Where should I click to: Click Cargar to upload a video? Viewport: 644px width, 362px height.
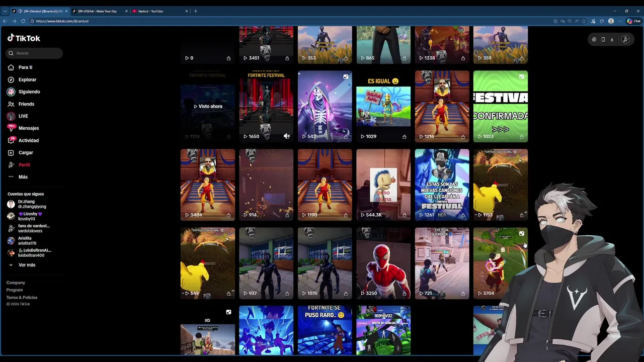click(x=20, y=152)
